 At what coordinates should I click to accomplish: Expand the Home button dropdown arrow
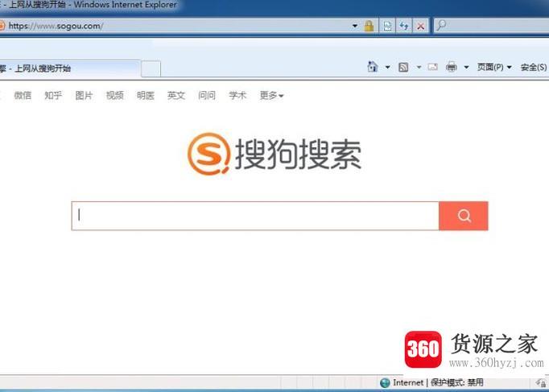387,67
